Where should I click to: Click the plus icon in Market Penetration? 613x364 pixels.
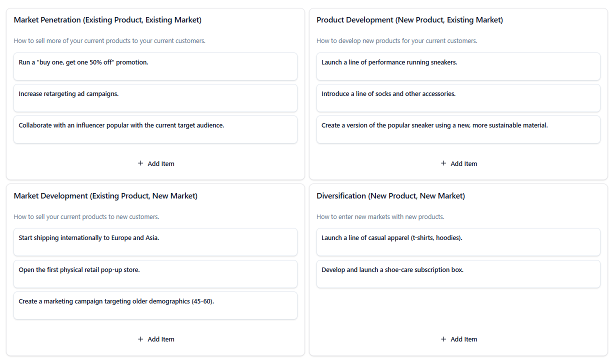(x=140, y=163)
